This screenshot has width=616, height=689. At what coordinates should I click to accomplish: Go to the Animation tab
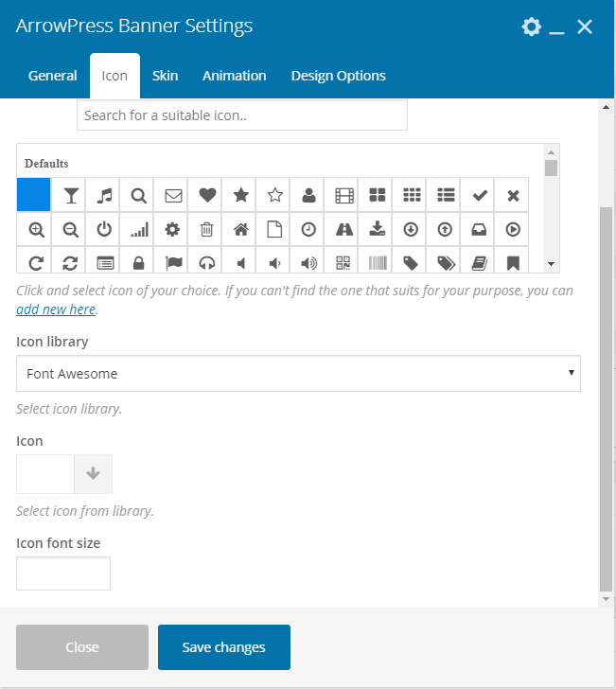click(x=234, y=76)
